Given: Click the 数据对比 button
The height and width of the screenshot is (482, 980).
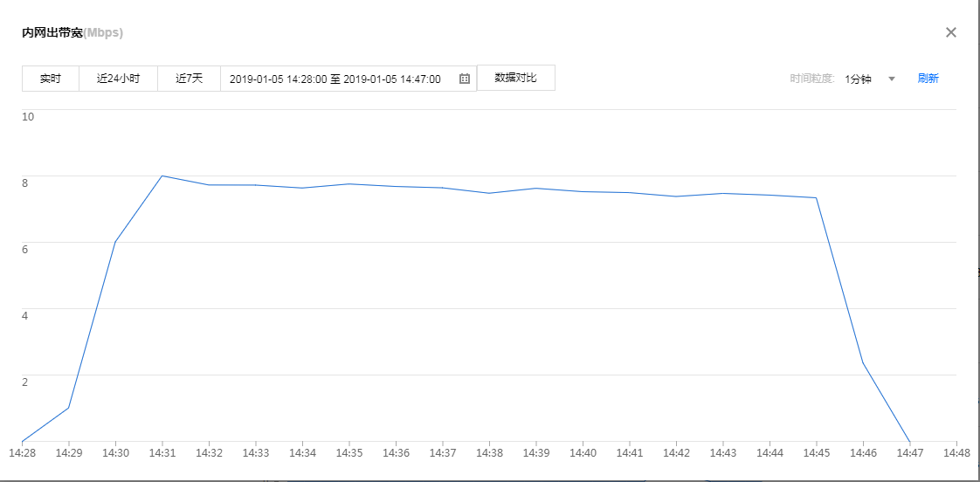Looking at the screenshot, I should pyautogui.click(x=515, y=78).
